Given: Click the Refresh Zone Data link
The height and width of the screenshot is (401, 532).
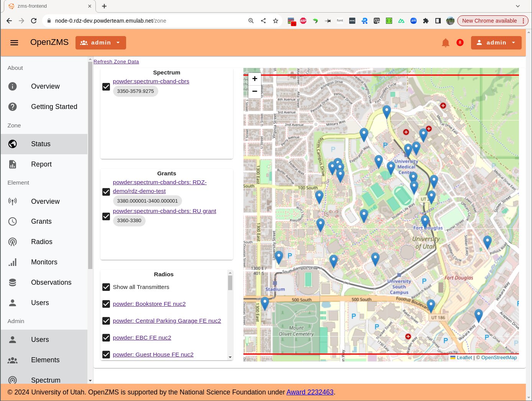Looking at the screenshot, I should pos(116,61).
